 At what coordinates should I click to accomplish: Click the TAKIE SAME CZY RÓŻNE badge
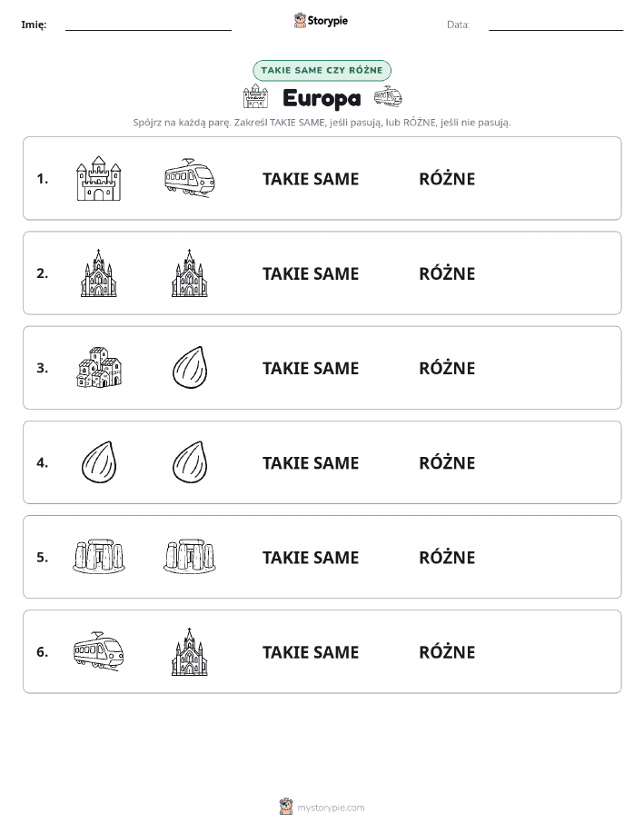(x=322, y=70)
